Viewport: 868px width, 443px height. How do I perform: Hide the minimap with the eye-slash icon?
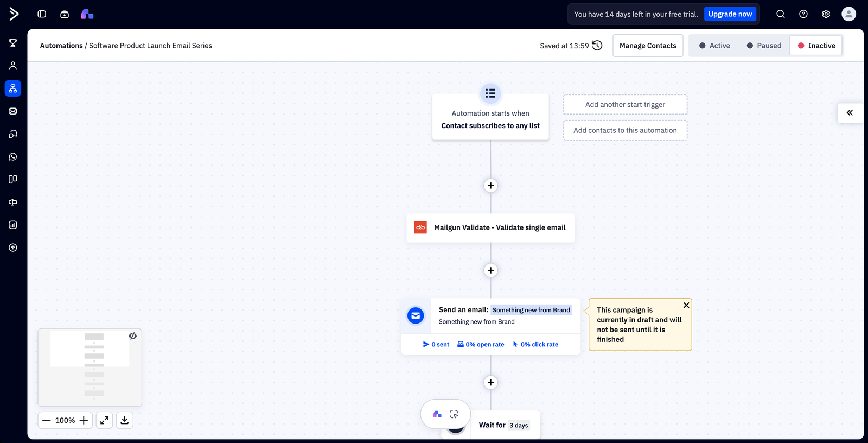click(133, 336)
